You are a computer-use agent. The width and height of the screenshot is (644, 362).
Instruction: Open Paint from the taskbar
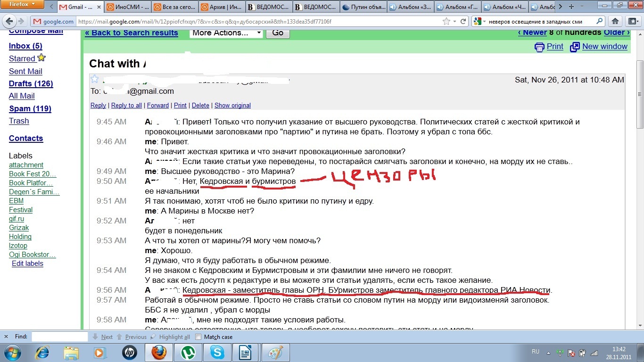(275, 353)
